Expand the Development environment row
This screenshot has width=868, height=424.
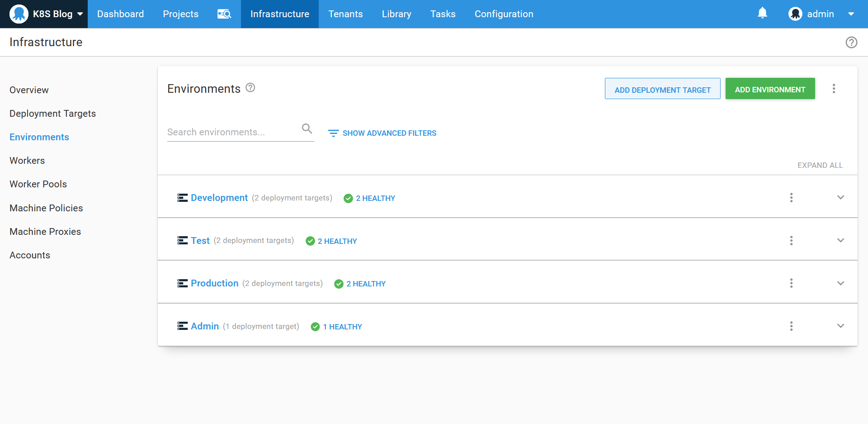coord(840,198)
